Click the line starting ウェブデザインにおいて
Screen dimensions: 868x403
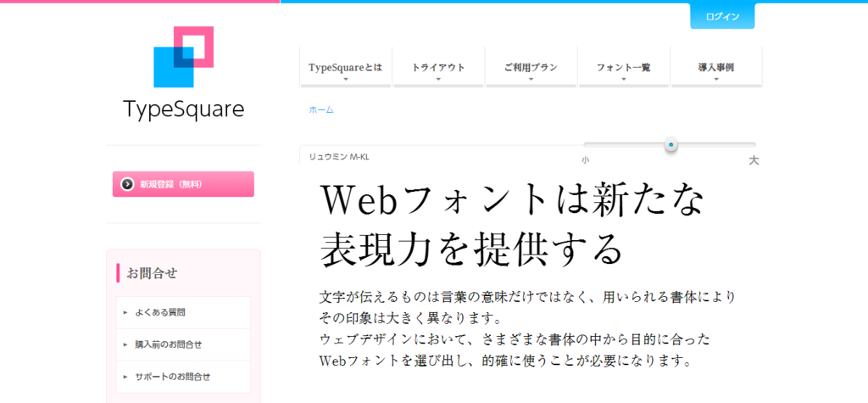(515, 339)
